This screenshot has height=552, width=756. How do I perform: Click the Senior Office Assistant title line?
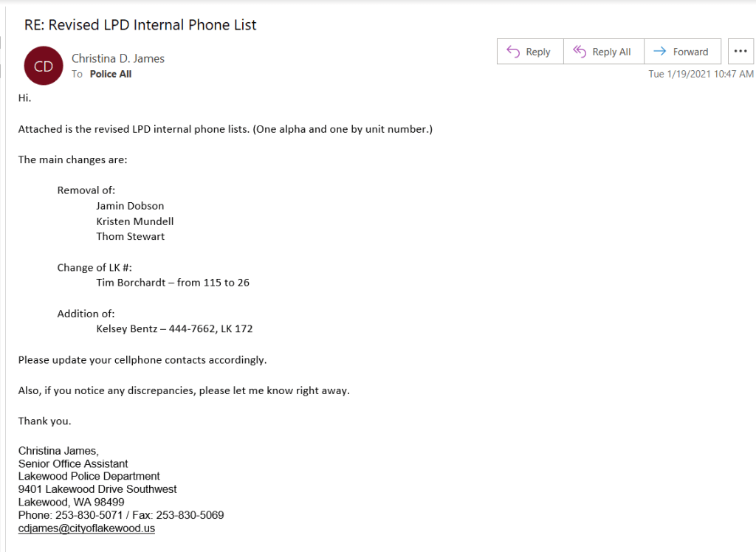[73, 463]
